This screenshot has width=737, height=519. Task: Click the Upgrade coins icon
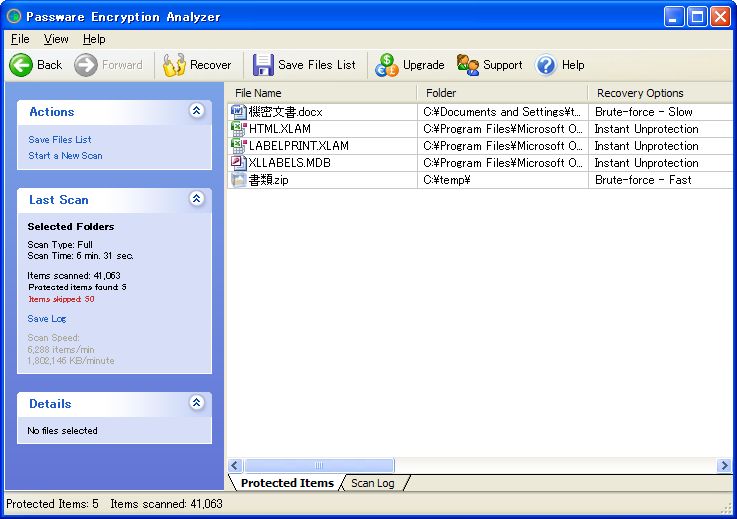pos(386,65)
